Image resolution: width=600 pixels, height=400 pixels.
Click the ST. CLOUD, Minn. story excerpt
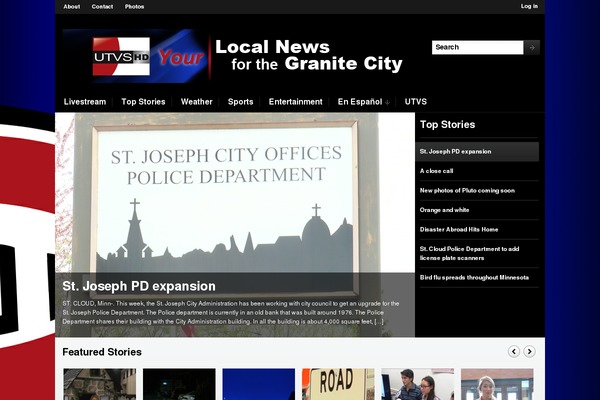(x=231, y=313)
